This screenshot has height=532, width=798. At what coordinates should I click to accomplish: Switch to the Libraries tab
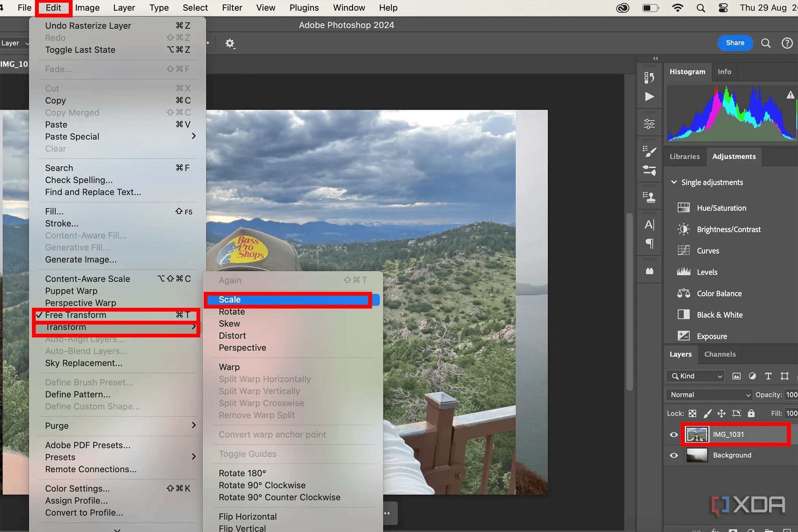coord(684,157)
